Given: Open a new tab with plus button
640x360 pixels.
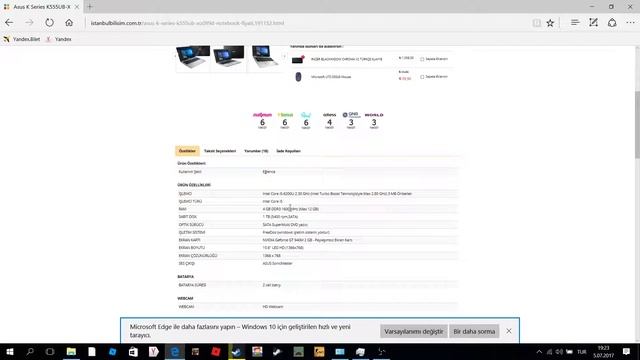Looking at the screenshot, I should (90, 7).
